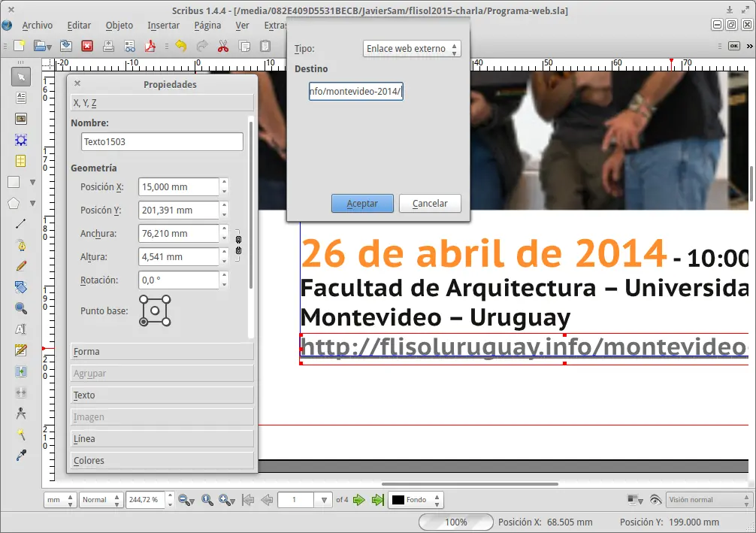Viewport: 756px width, 533px height.
Task: Click the Copy toolbar icon
Action: 244,46
